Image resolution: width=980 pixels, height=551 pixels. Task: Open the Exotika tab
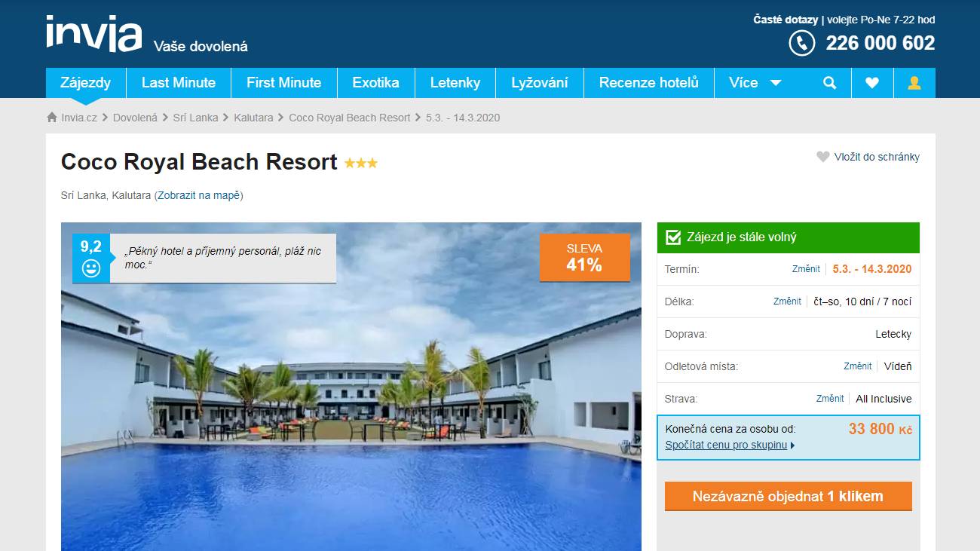[375, 83]
